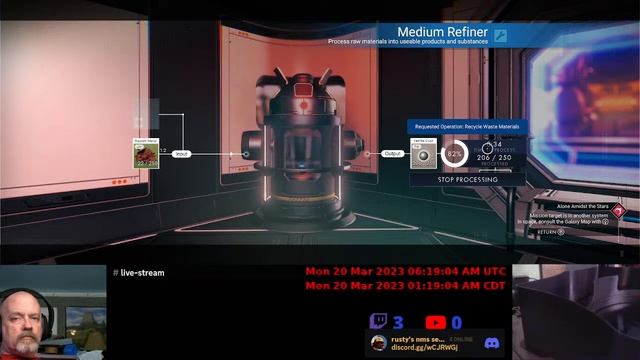Click the YouTube viewer count 0

(457, 323)
